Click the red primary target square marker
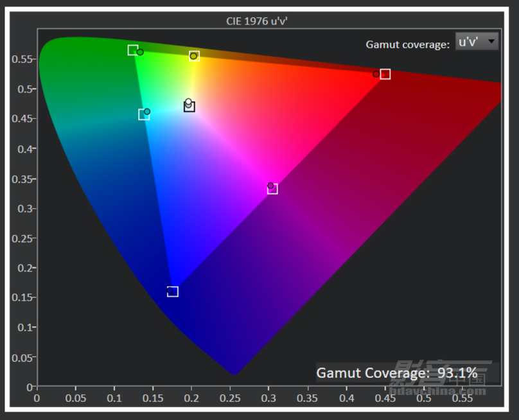This screenshot has width=519, height=420. coord(385,74)
